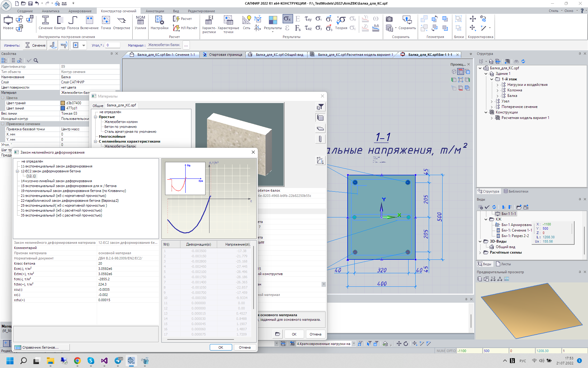Toggle the pin on the Свойства panel

pos(111,54)
